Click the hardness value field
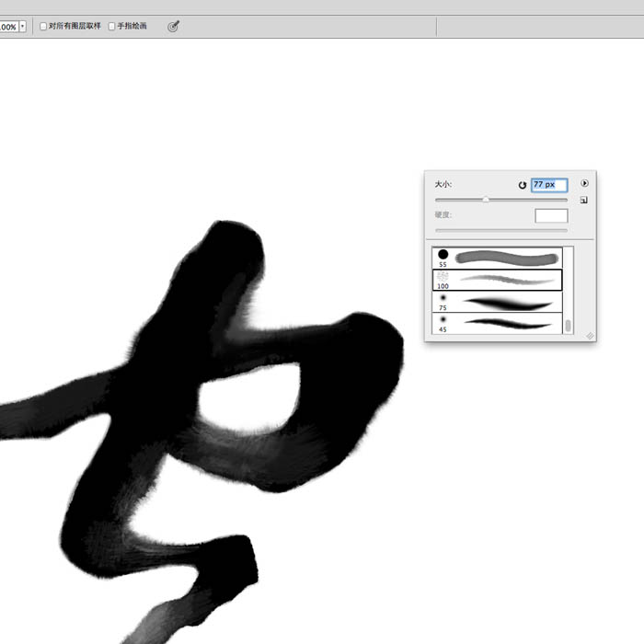 coord(551,215)
